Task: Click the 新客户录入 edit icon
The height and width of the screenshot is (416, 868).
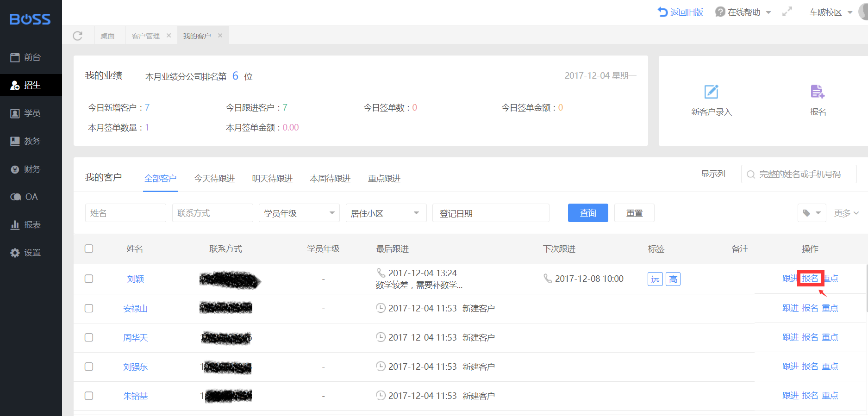Action: click(712, 92)
